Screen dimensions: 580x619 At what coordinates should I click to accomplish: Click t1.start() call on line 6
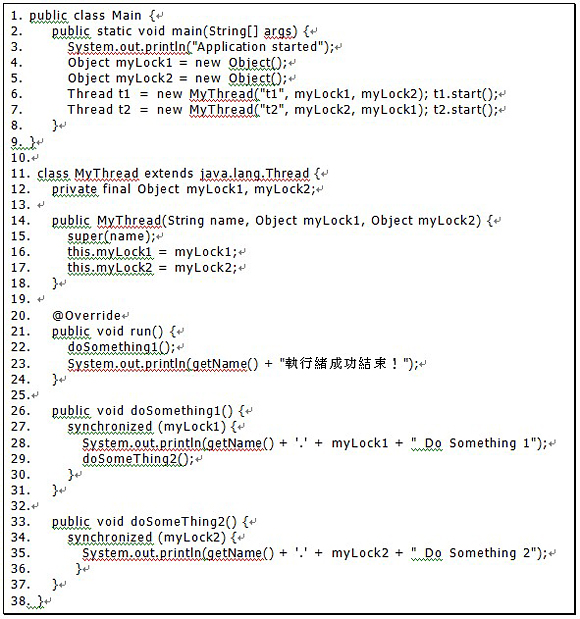pyautogui.click(x=466, y=94)
